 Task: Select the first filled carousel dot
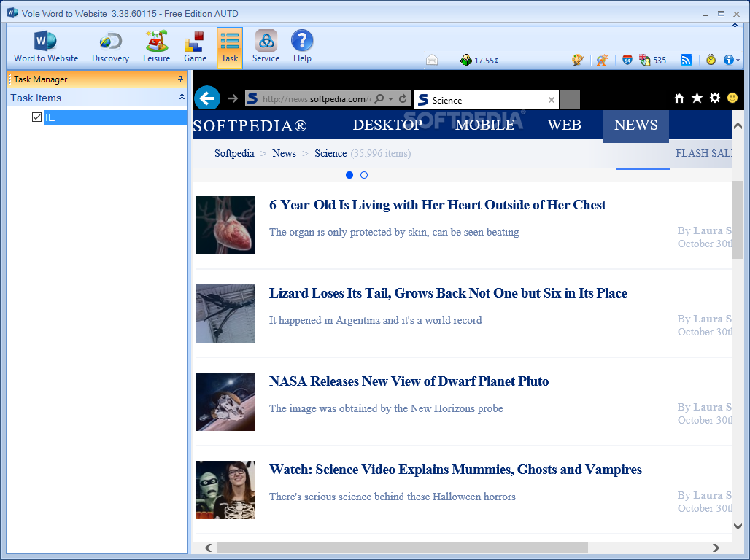[x=349, y=175]
